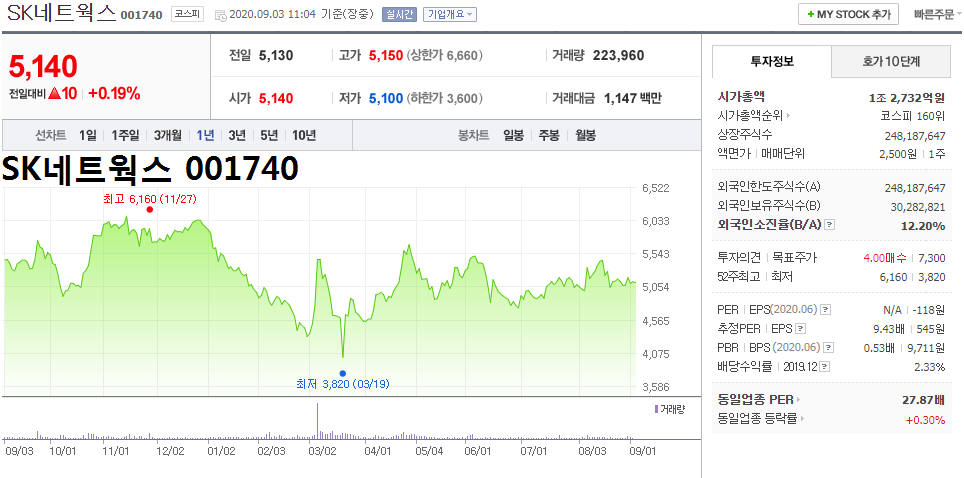Expand the 동일업종 PER arrow link

pos(799,400)
